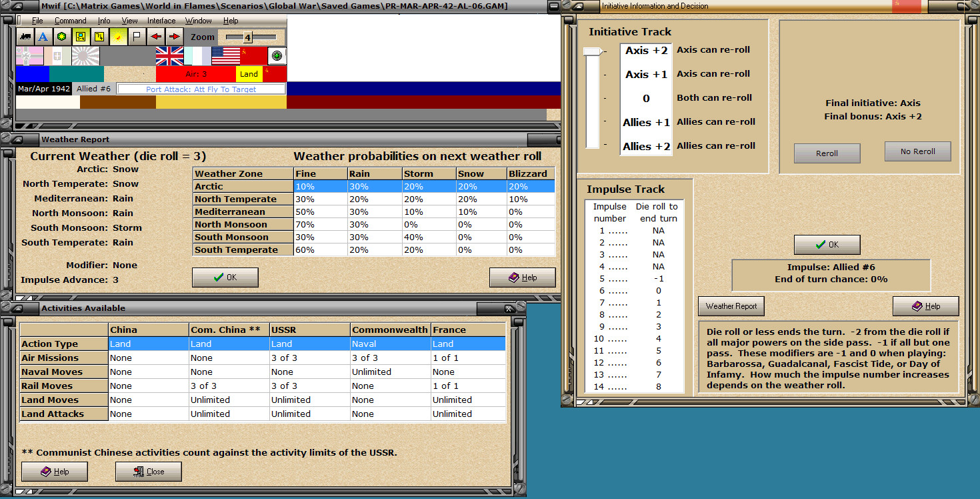Screen dimensions: 980x499
Task: Click the red left arrow toolbar icon
Action: [x=155, y=37]
